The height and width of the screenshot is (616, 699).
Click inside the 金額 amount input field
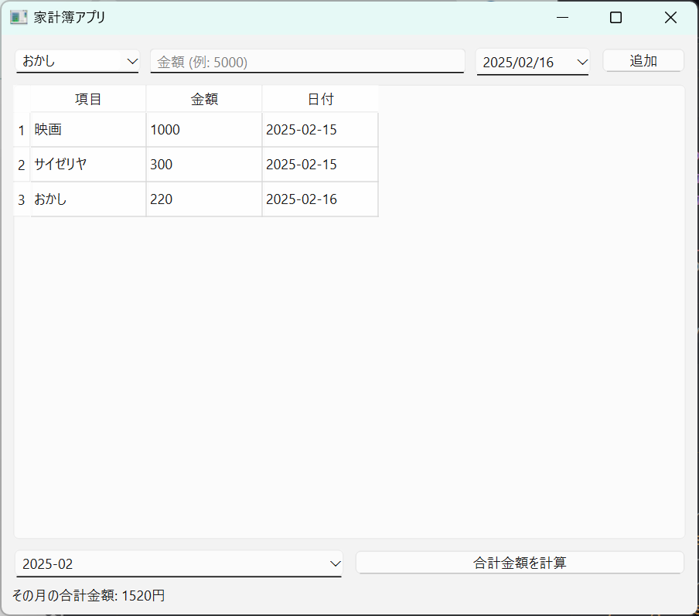[306, 60]
